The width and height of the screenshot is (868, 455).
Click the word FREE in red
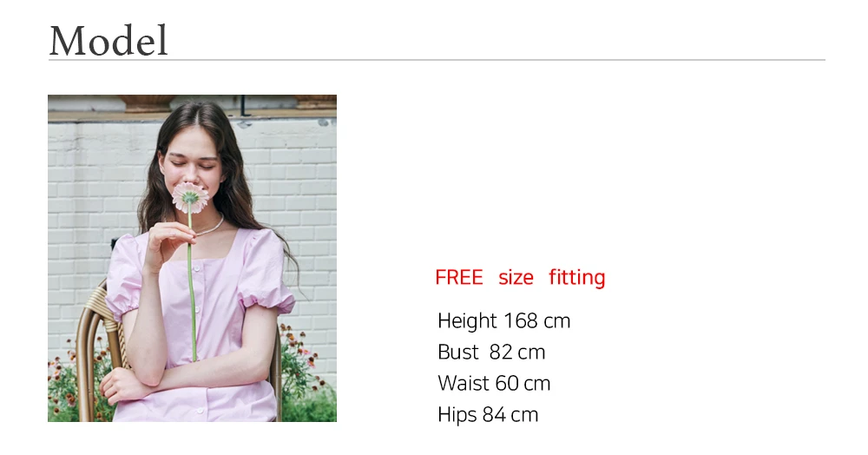pyautogui.click(x=459, y=277)
